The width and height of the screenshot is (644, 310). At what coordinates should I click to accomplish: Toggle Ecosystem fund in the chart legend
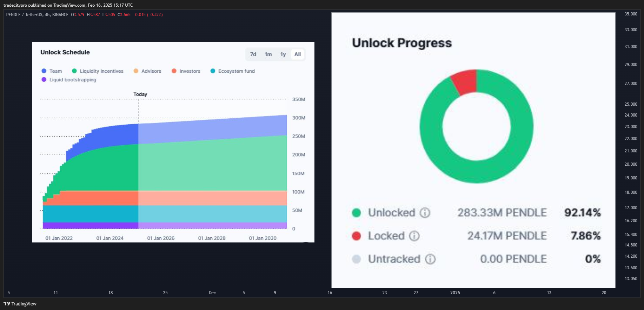[x=233, y=71]
